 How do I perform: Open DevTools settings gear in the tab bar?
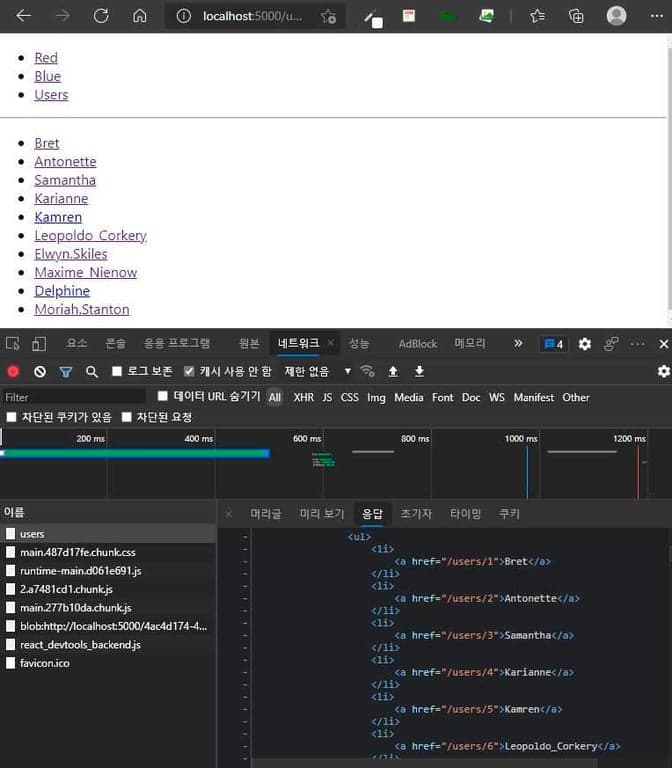585,344
